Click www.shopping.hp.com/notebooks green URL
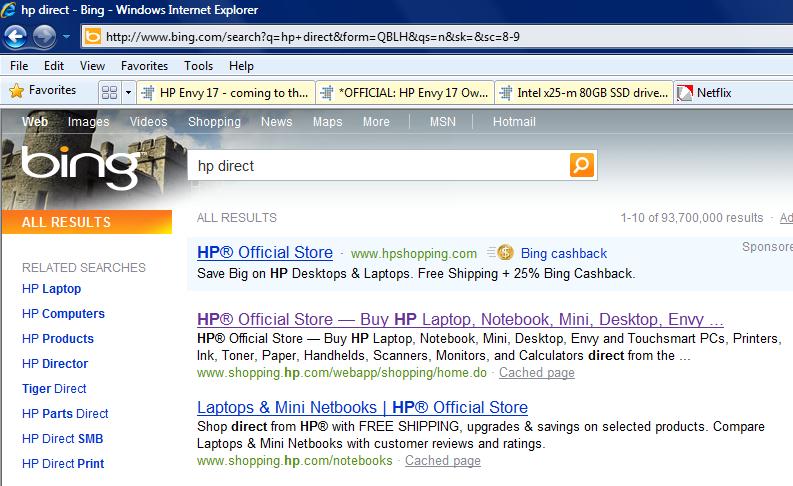 [294, 461]
